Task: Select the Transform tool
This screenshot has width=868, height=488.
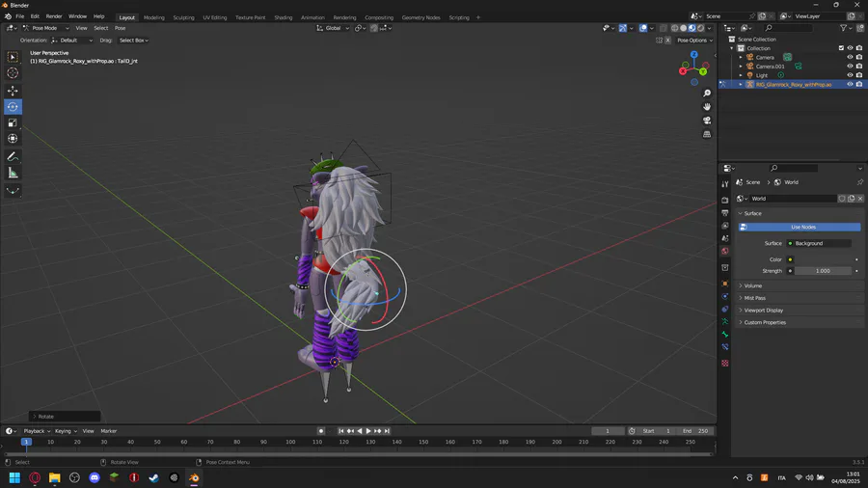Action: tap(13, 139)
